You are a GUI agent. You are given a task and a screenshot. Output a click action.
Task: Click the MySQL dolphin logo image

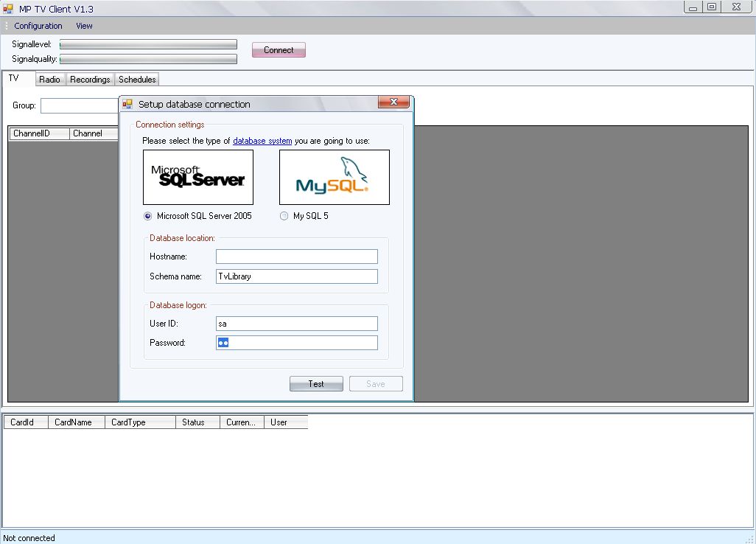pos(334,178)
